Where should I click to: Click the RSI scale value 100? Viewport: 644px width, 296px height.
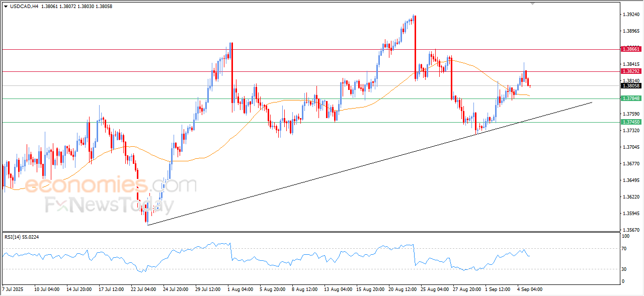pos(626,236)
